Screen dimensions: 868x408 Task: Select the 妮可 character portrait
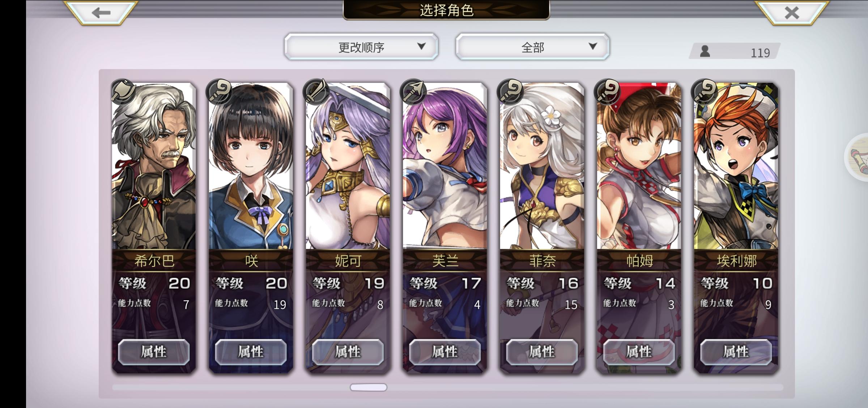point(348,166)
